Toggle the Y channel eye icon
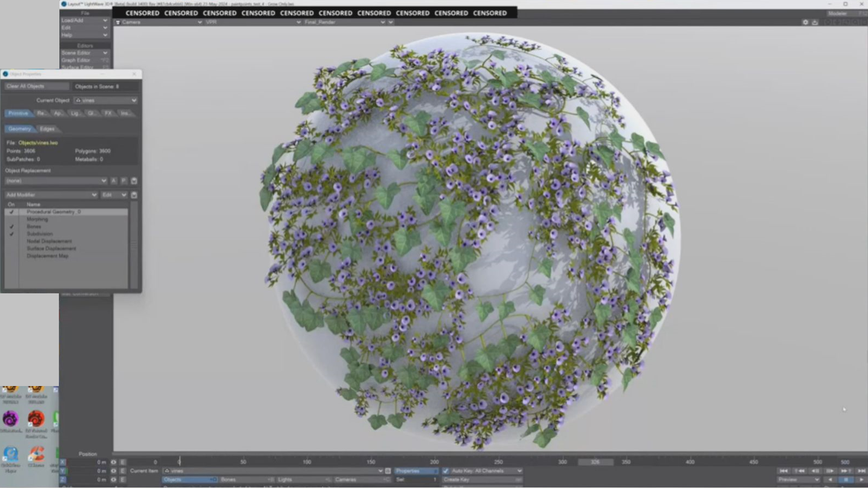868x488 pixels. (x=113, y=471)
